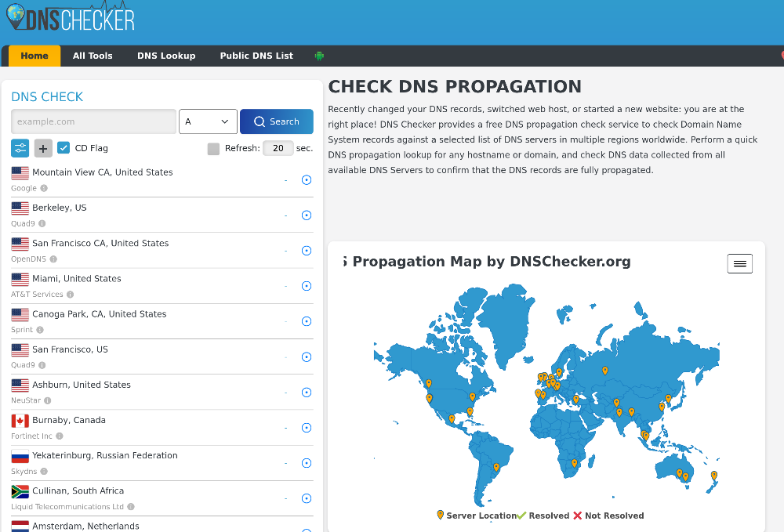Click the locate icon for San Francisco CA row
This screenshot has width=784, height=532.
point(307,251)
